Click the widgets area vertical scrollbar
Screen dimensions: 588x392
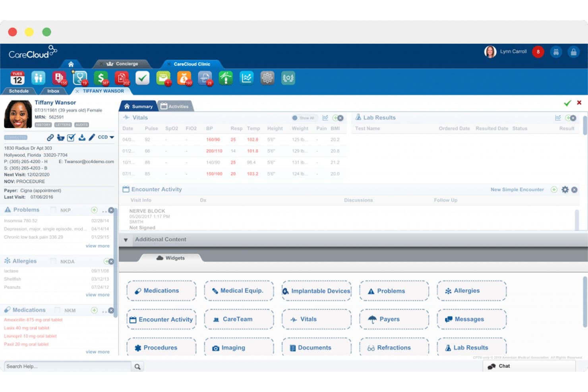pyautogui.click(x=585, y=302)
